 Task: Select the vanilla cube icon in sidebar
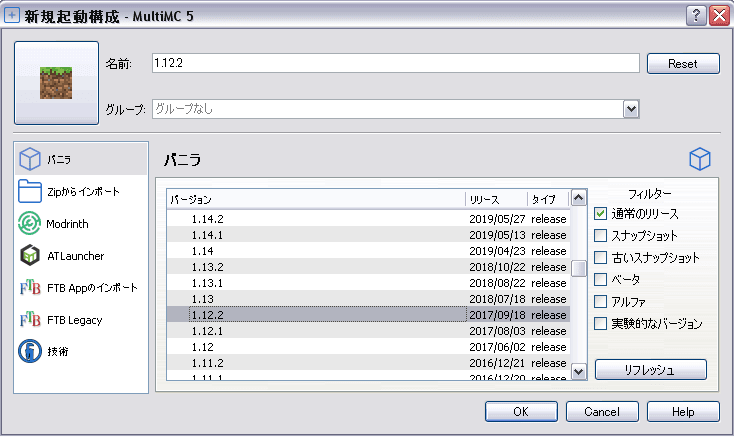(x=30, y=159)
